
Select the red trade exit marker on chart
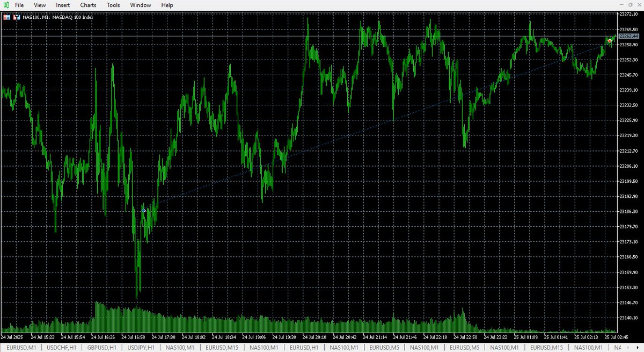(x=610, y=41)
